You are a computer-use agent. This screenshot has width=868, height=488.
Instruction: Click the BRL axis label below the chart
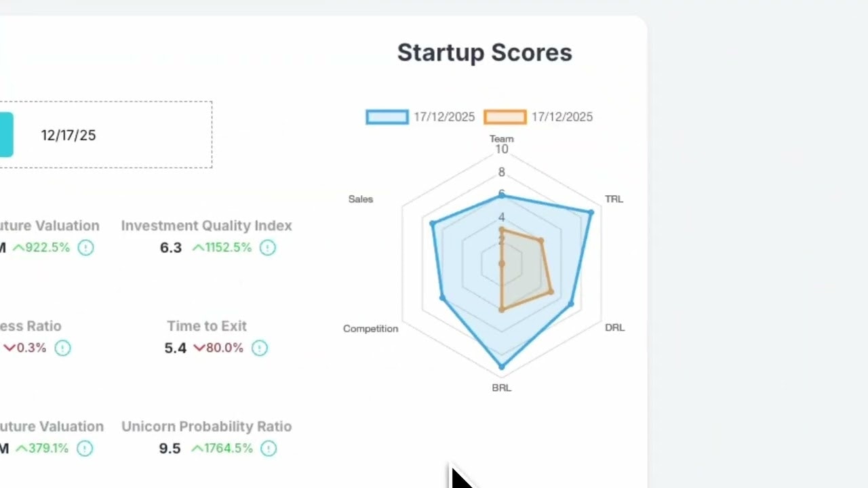point(501,388)
